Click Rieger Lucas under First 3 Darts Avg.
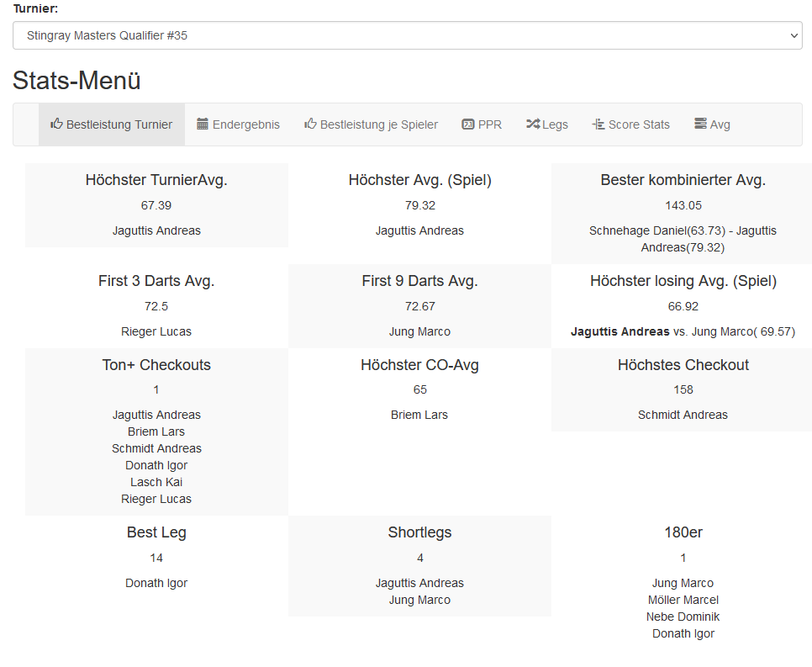The height and width of the screenshot is (667, 812). (x=156, y=331)
